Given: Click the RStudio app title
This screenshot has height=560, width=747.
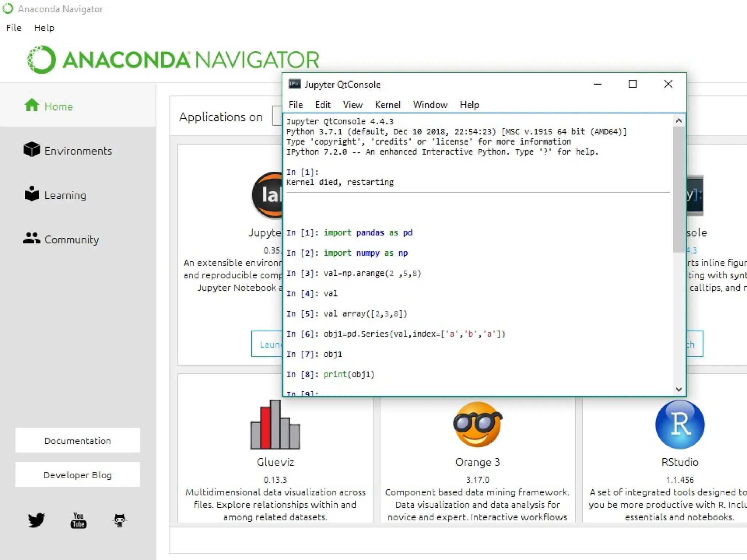Looking at the screenshot, I should [680, 462].
